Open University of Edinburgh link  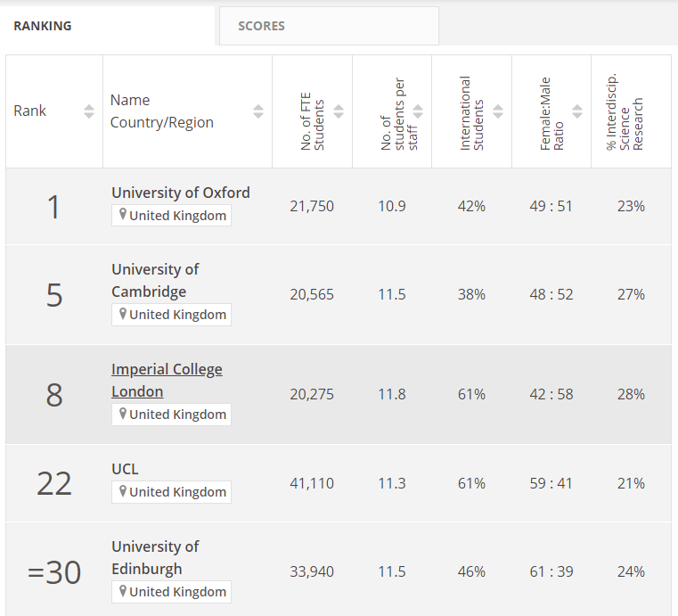[155, 557]
